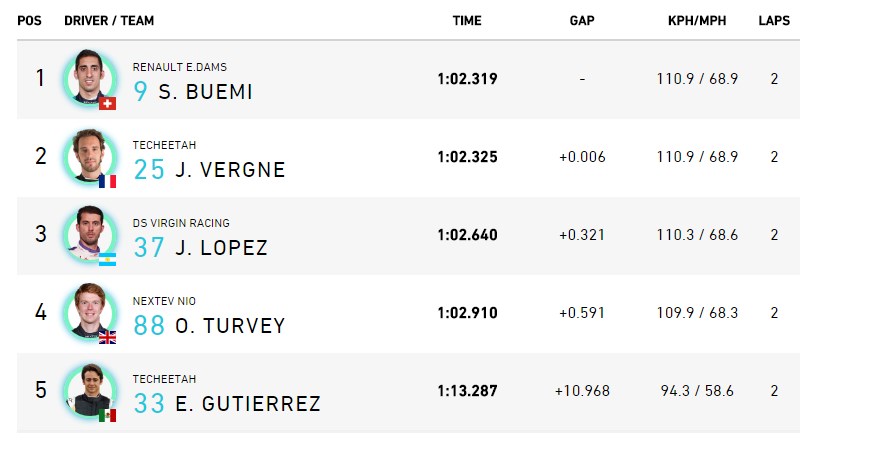Click the RENAULT E.DAMS team label
Screen dimensions: 875x454
pyautogui.click(x=180, y=67)
